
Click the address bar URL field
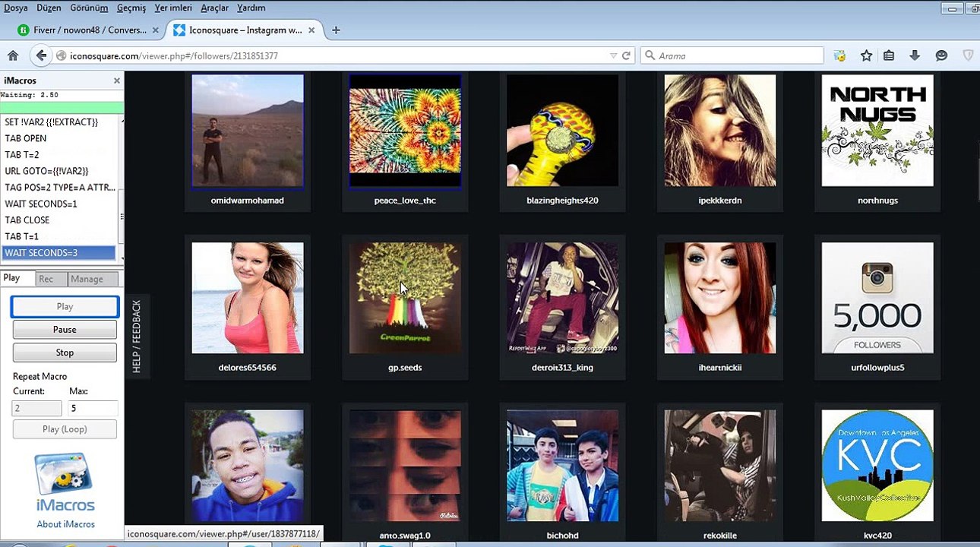(x=334, y=55)
